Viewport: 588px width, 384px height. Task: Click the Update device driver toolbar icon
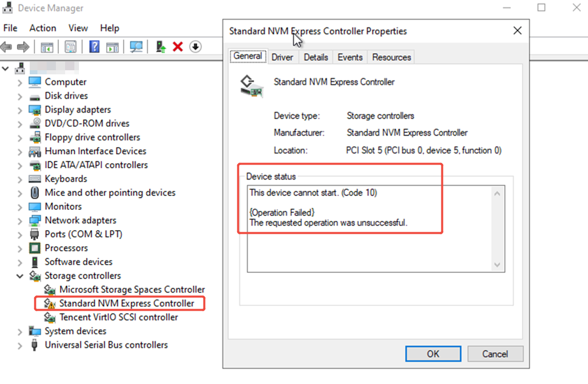[x=161, y=47]
